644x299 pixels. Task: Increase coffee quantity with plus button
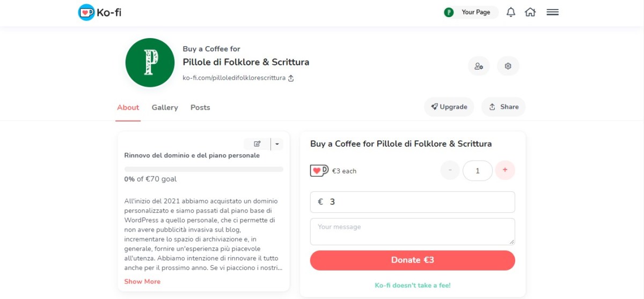click(x=505, y=170)
